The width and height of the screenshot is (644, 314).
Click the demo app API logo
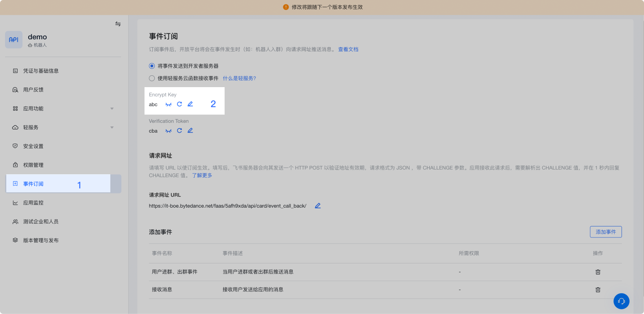(x=14, y=40)
